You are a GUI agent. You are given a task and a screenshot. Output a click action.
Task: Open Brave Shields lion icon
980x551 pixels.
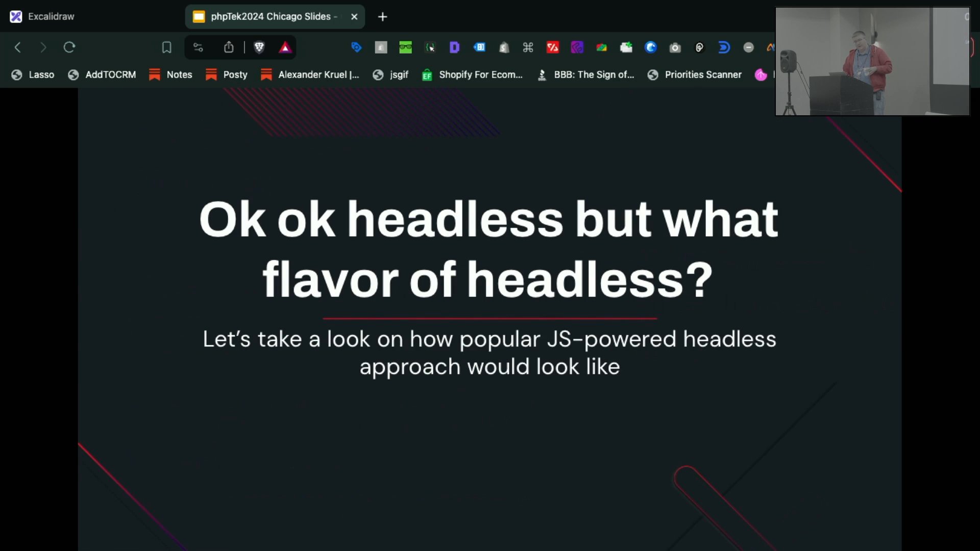259,47
